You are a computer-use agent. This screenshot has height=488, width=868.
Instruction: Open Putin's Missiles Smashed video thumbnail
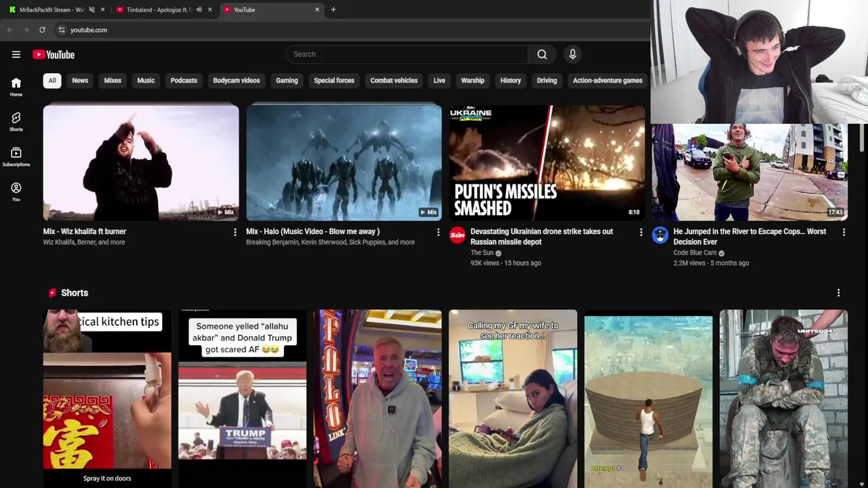[547, 163]
